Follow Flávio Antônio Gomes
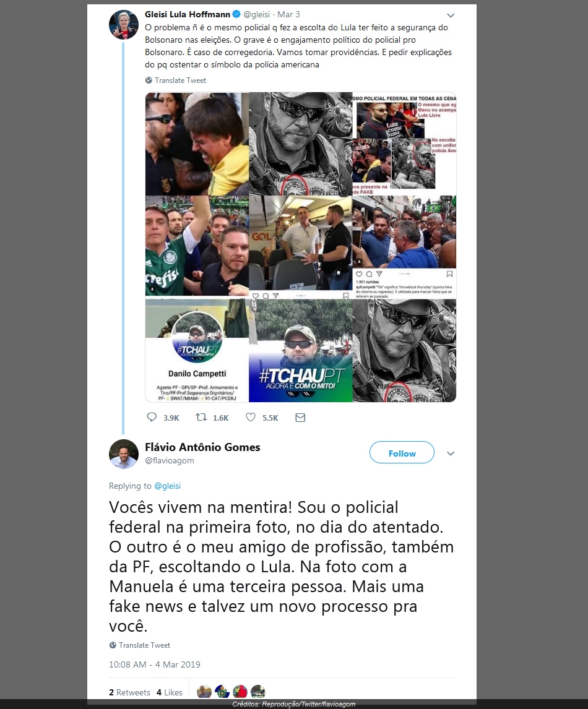This screenshot has width=588, height=709. [402, 452]
